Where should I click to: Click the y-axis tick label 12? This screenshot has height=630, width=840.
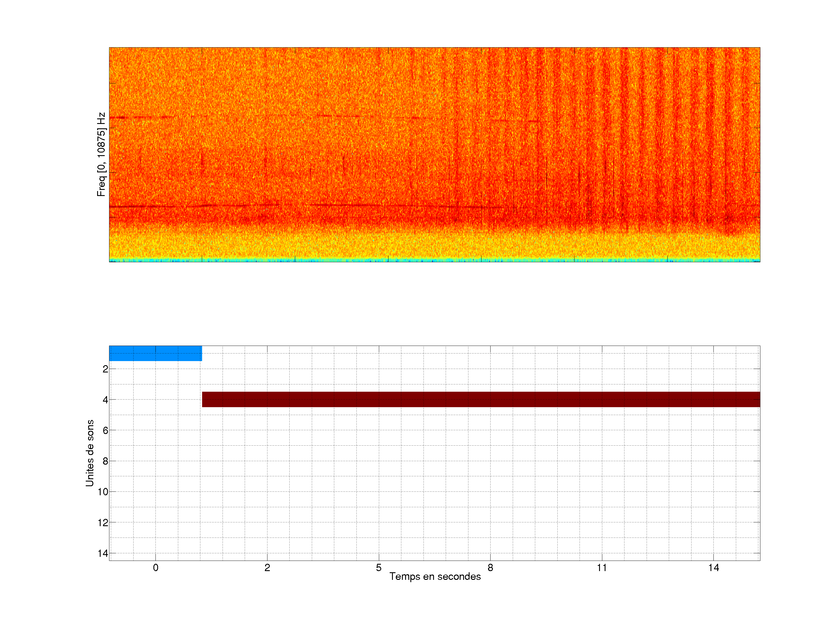click(103, 523)
